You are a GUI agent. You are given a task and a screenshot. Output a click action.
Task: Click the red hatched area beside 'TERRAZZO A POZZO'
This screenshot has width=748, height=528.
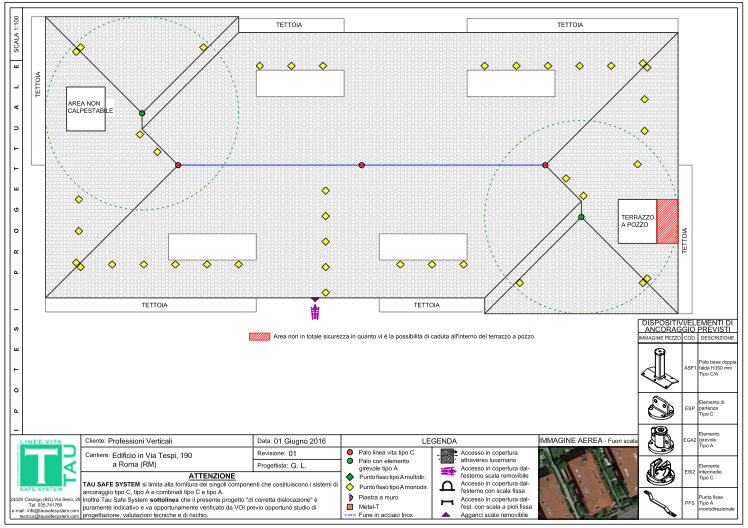pos(667,221)
